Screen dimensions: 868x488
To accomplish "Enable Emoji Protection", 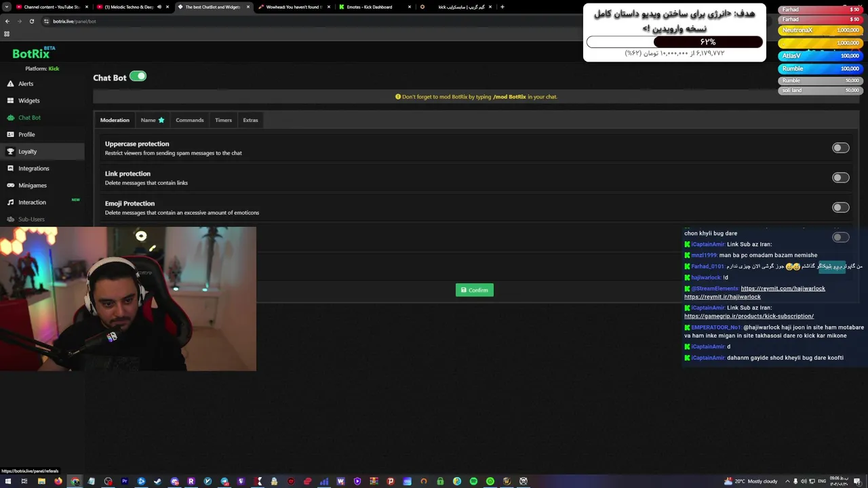I will coord(840,207).
